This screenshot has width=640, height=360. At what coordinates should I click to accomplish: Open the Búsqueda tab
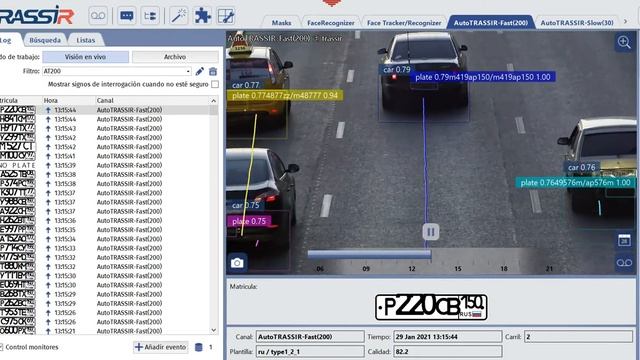point(45,40)
